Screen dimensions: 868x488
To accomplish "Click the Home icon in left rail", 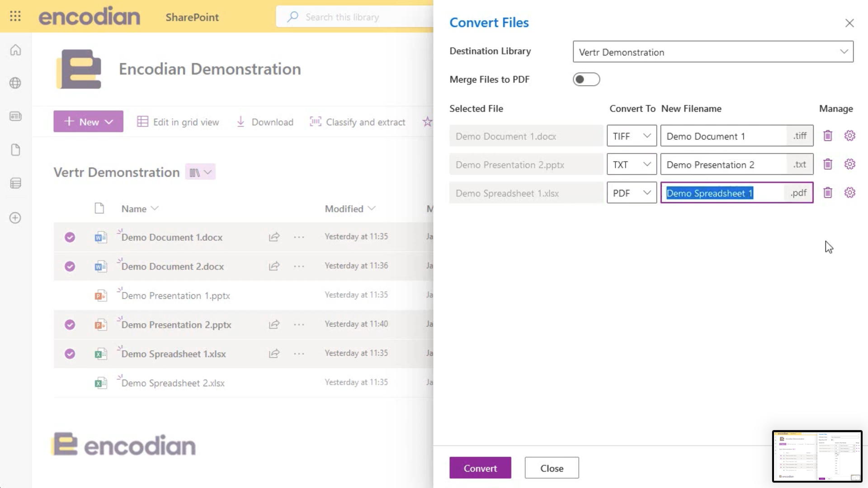I will point(15,50).
